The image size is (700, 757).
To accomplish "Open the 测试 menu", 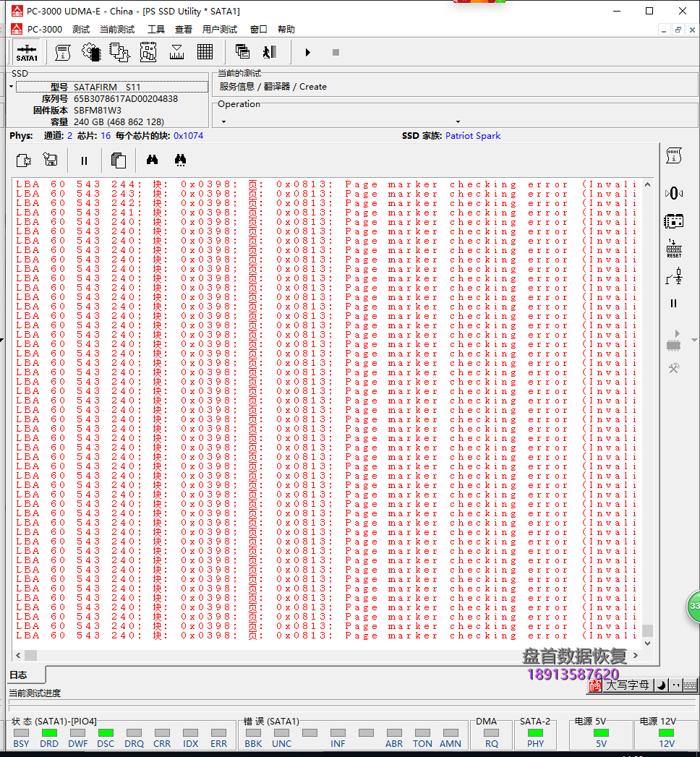I will pyautogui.click(x=80, y=30).
